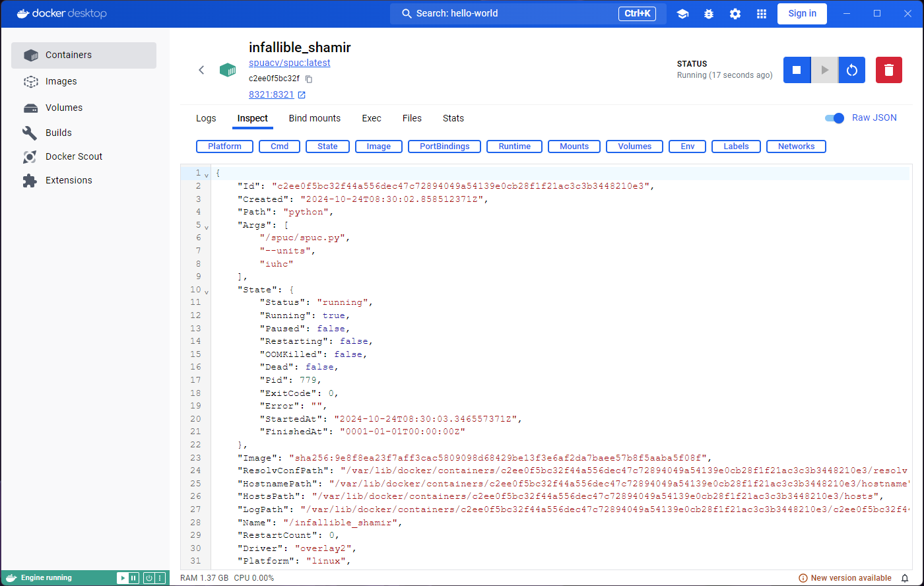Screen dimensions: 924x586
Task: Jump to the Platform section
Action: click(x=224, y=146)
